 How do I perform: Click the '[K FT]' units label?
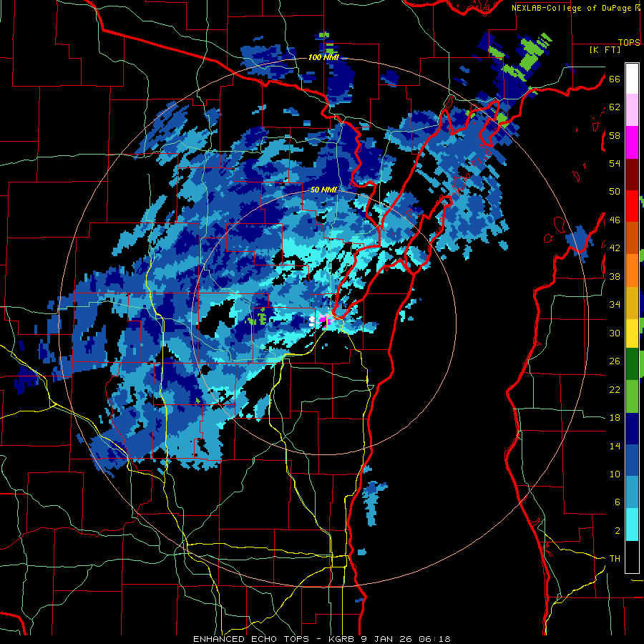click(x=605, y=49)
